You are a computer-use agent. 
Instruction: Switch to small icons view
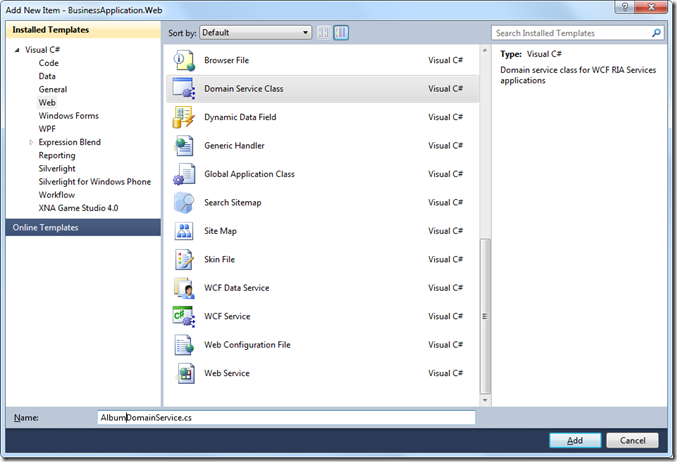tap(324, 33)
